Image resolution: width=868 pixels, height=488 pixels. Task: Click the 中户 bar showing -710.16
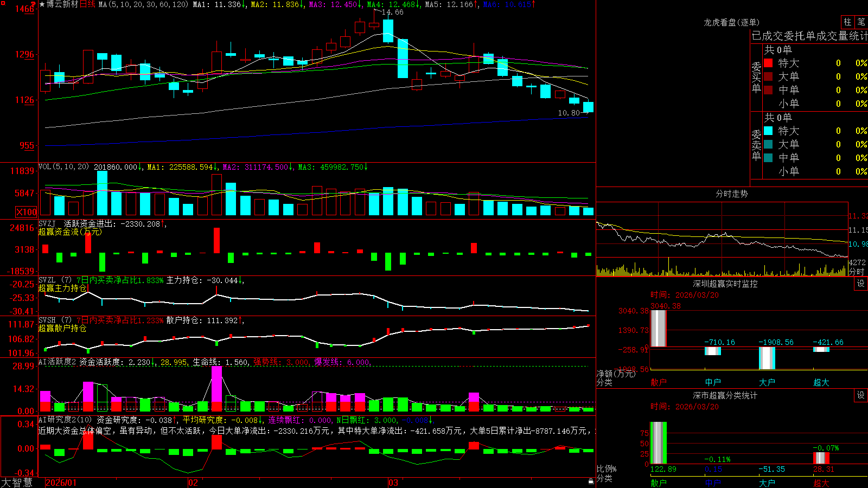(713, 351)
